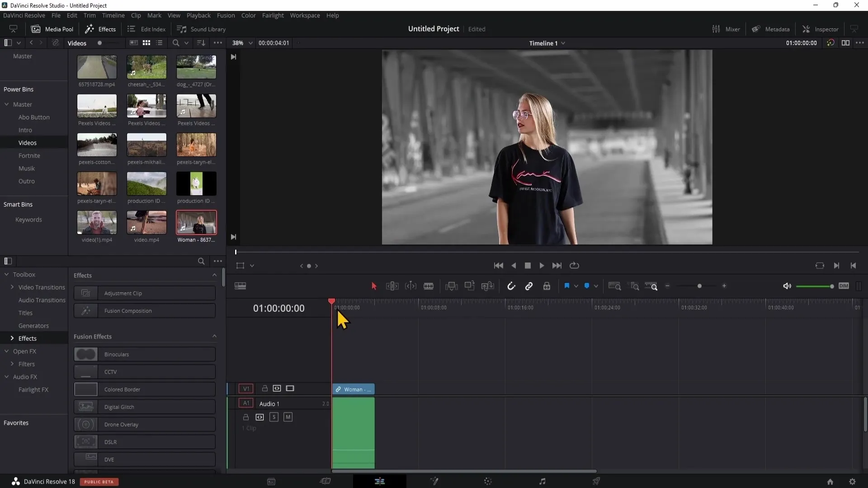The height and width of the screenshot is (488, 868).
Task: Open the Fusion menu
Action: click(x=226, y=15)
